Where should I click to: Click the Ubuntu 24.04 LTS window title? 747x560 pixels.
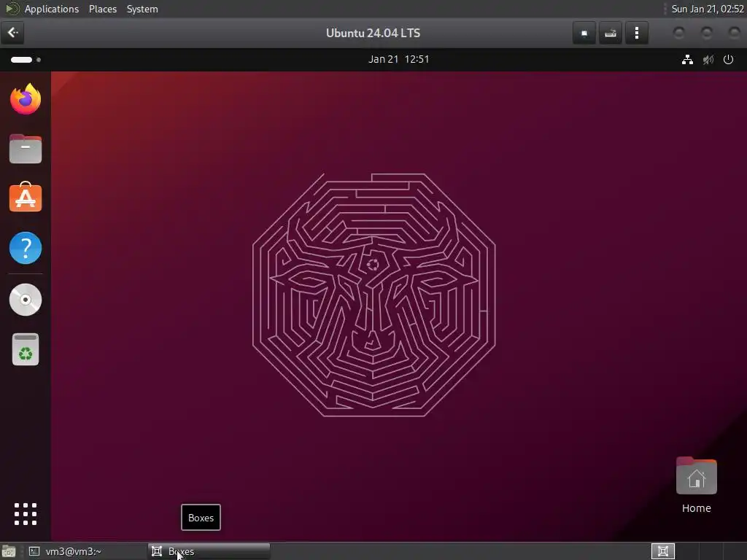click(373, 33)
